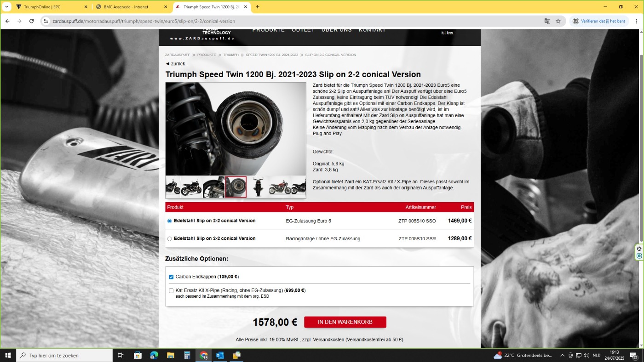Image resolution: width=644 pixels, height=362 pixels.
Task: Go back using the browser back arrow
Action: tap(7, 21)
